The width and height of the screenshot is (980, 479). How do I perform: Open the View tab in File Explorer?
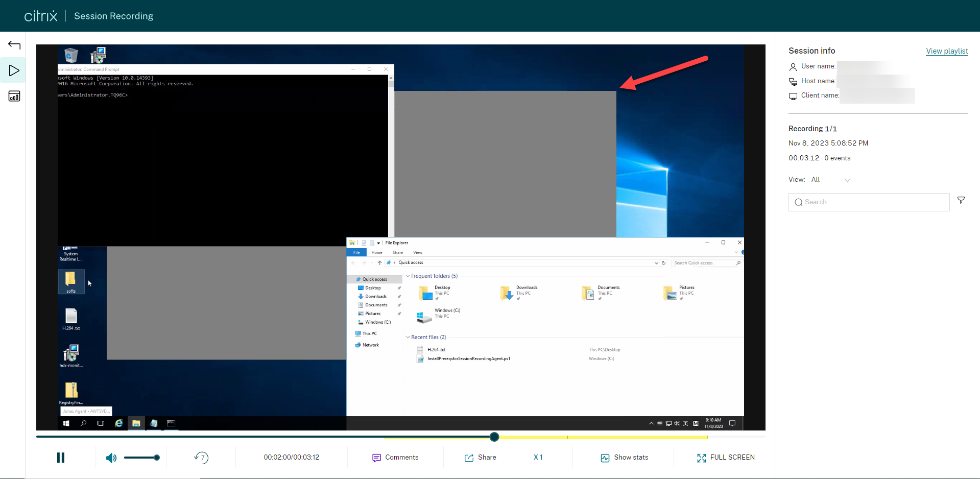(418, 253)
